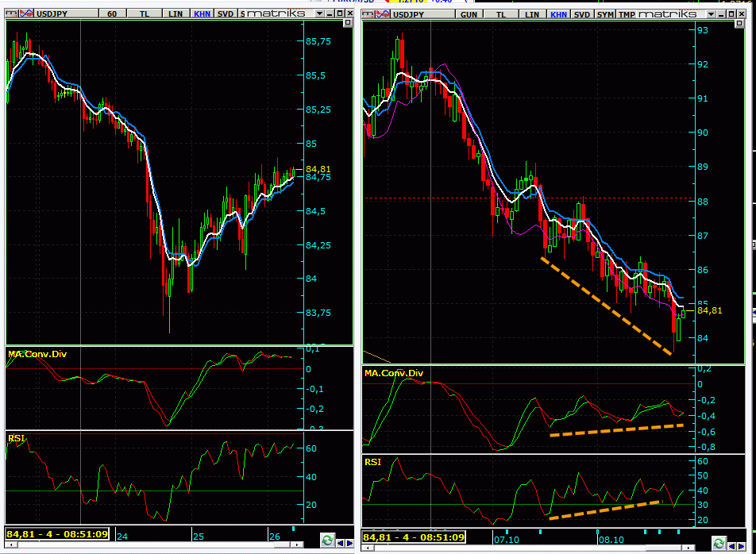Click the chart-type icon in right chart toolbar
This screenshot has height=554, width=756.
(380, 13)
